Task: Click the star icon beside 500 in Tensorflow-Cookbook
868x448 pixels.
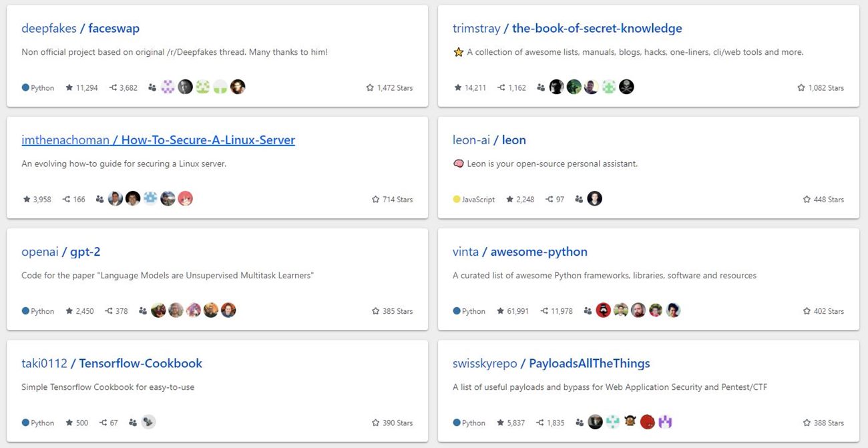Action: pyautogui.click(x=69, y=423)
